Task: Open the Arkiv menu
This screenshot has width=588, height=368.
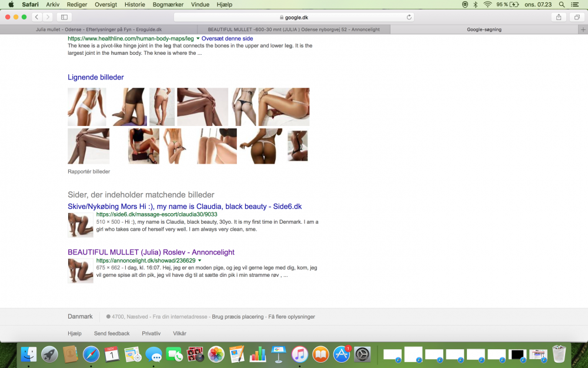Action: [52, 5]
